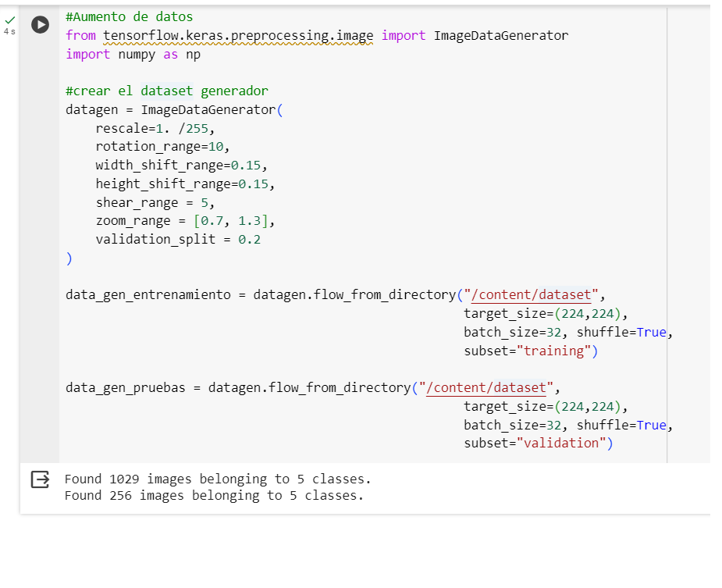Click the width_shift_range=0.15 line
This screenshot has width=722, height=588.
click(x=181, y=165)
